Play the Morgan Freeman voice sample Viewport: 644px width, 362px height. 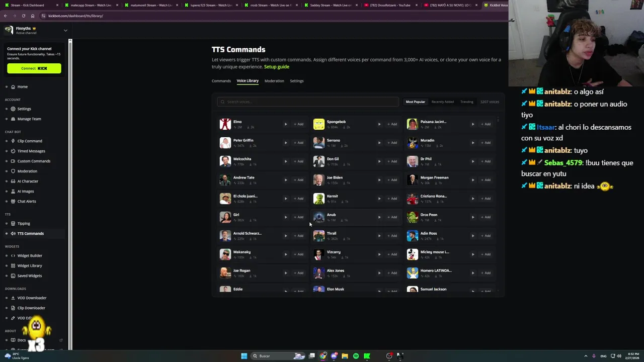pyautogui.click(x=472, y=180)
